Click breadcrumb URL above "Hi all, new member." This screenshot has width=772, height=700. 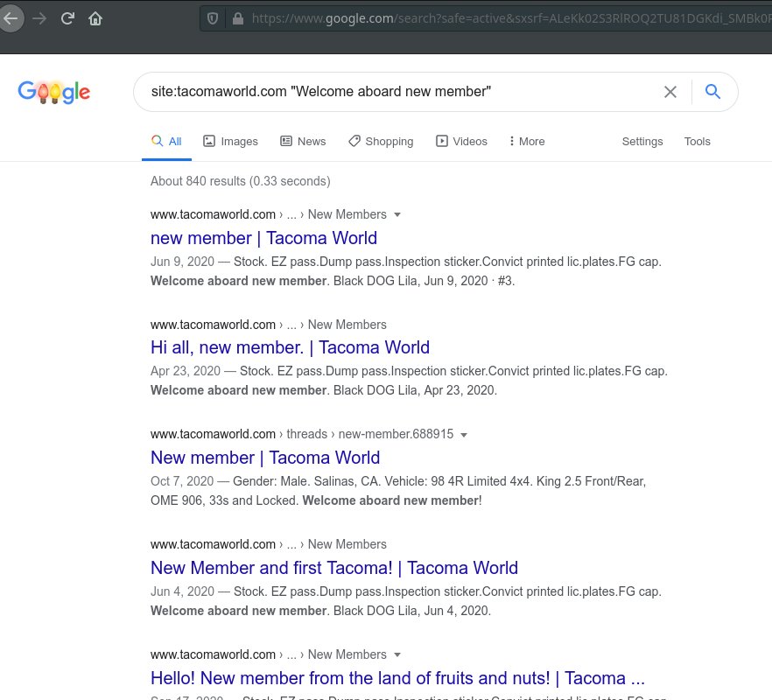click(269, 325)
